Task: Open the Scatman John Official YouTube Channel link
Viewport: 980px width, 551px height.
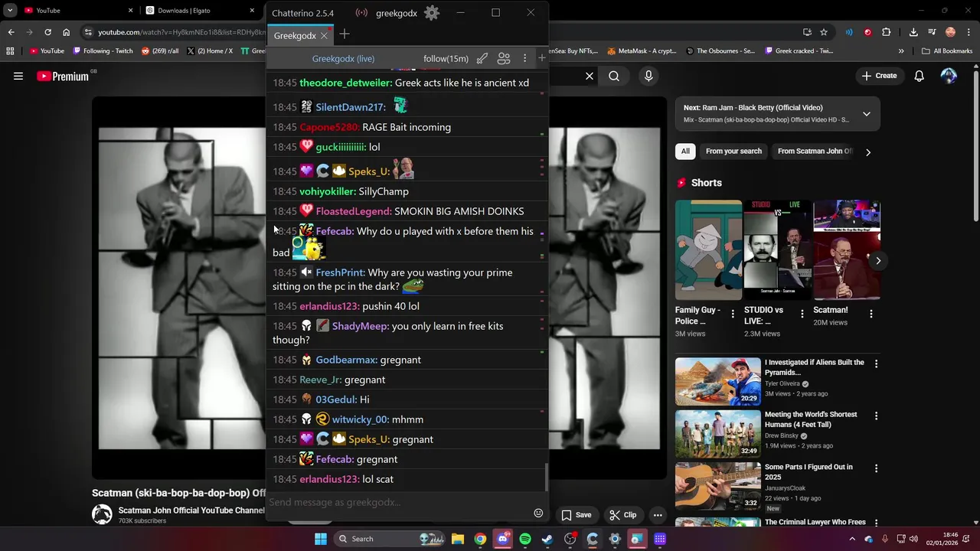Action: click(x=191, y=510)
